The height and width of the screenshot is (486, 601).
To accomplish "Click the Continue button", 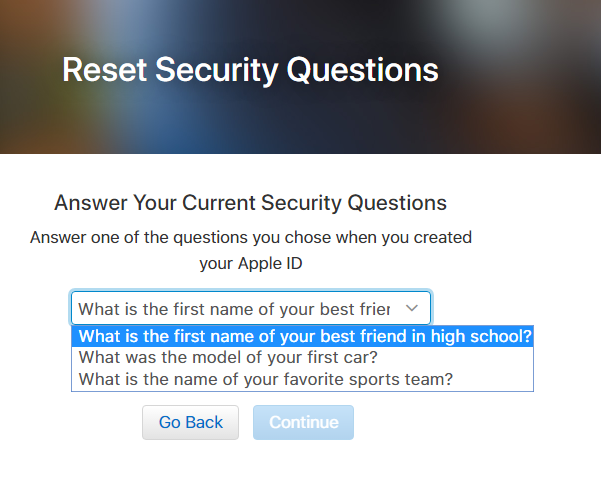I will click(303, 422).
